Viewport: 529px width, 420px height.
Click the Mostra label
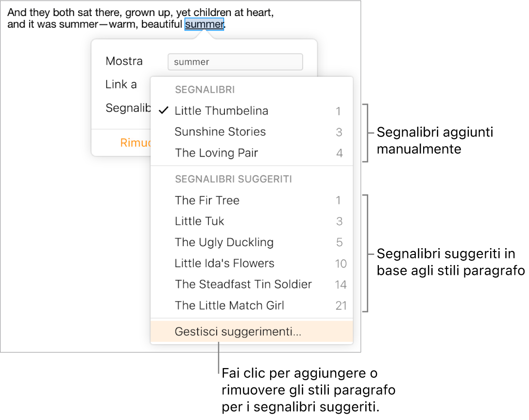pyautogui.click(x=124, y=61)
